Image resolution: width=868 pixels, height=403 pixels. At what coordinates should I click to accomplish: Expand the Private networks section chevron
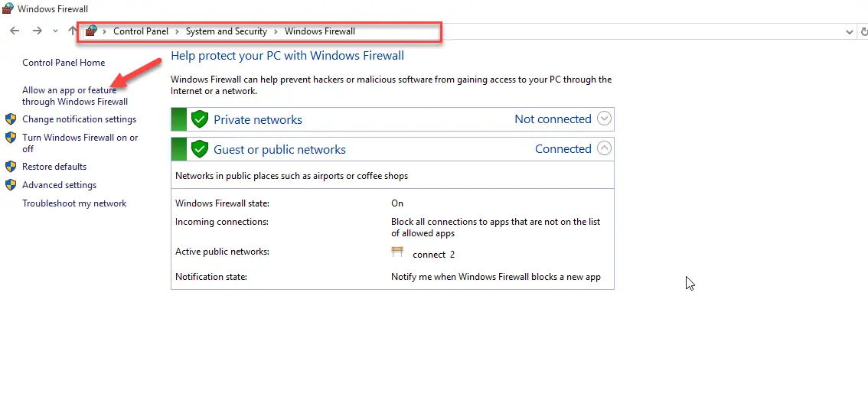coord(605,119)
